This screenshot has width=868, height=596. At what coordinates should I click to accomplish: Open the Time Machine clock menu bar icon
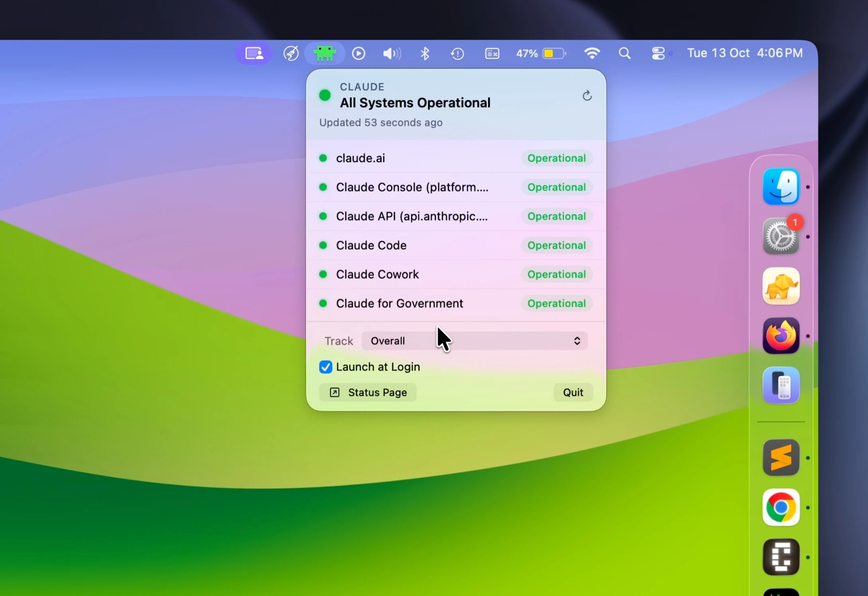(457, 53)
